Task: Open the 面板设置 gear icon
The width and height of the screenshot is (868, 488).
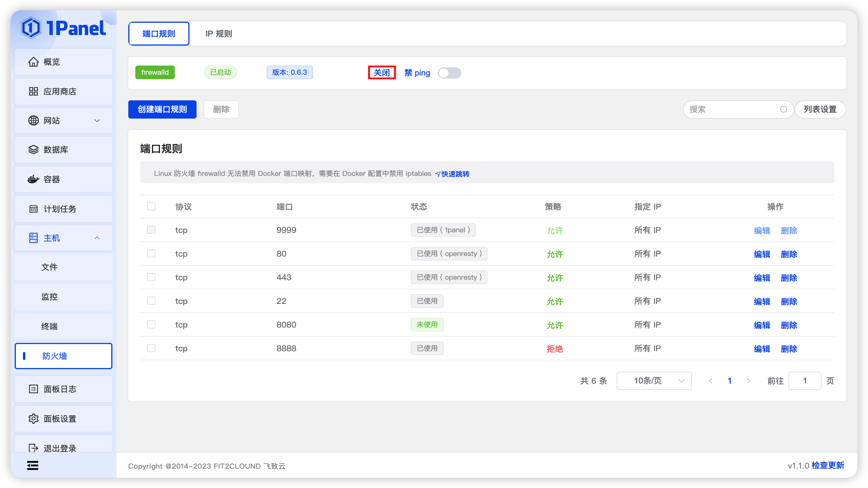Action: point(33,419)
